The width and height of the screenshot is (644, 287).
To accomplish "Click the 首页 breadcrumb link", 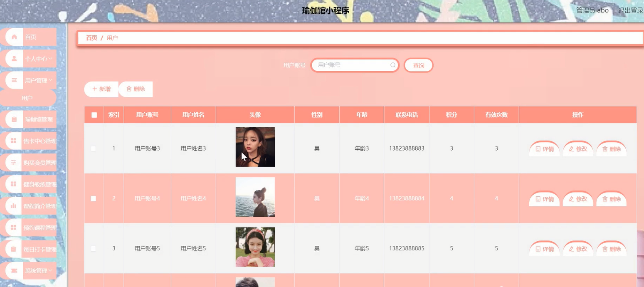I will [x=91, y=38].
